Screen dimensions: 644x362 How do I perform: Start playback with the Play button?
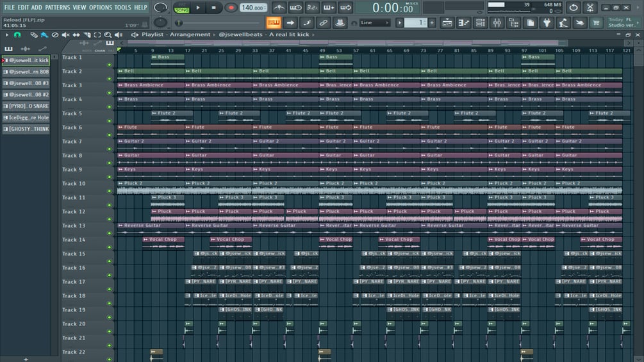(x=198, y=8)
